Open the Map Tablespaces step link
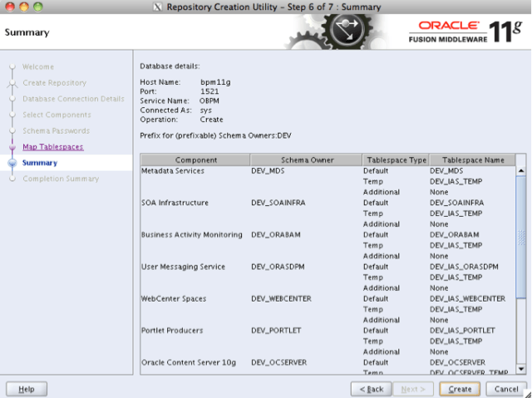Image resolution: width=532 pixels, height=398 pixels. pos(52,147)
